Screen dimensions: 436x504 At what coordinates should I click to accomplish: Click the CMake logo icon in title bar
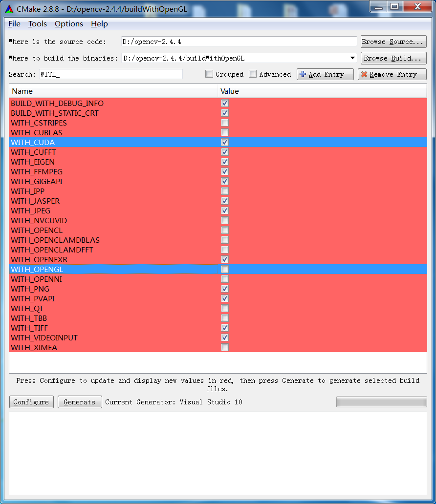[x=9, y=9]
